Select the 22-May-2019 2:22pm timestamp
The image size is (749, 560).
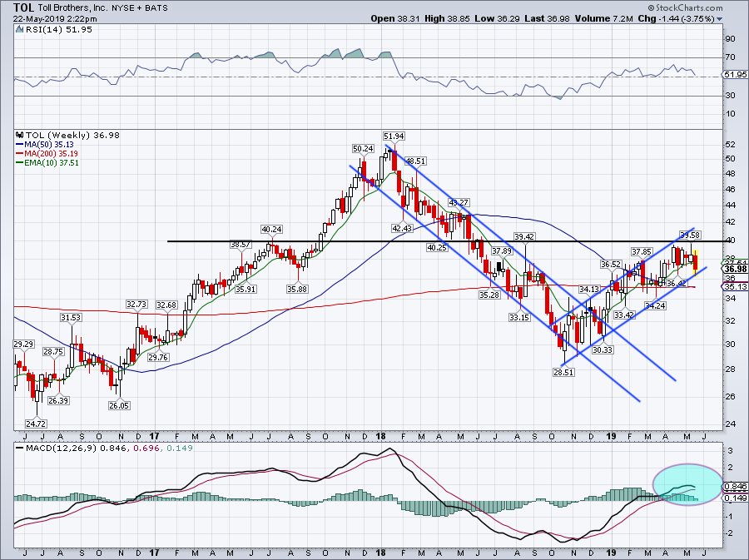tap(55, 19)
